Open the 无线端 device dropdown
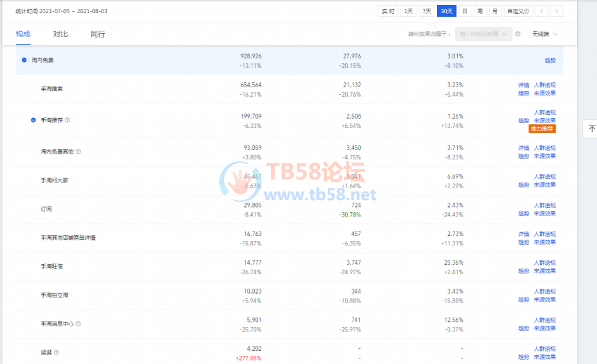597x364 pixels. click(544, 34)
